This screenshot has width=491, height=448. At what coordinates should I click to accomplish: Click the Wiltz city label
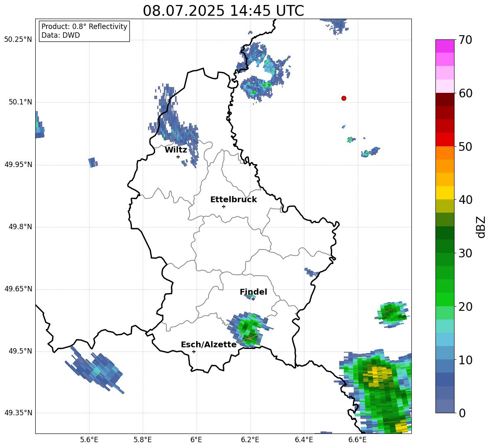pos(176,150)
